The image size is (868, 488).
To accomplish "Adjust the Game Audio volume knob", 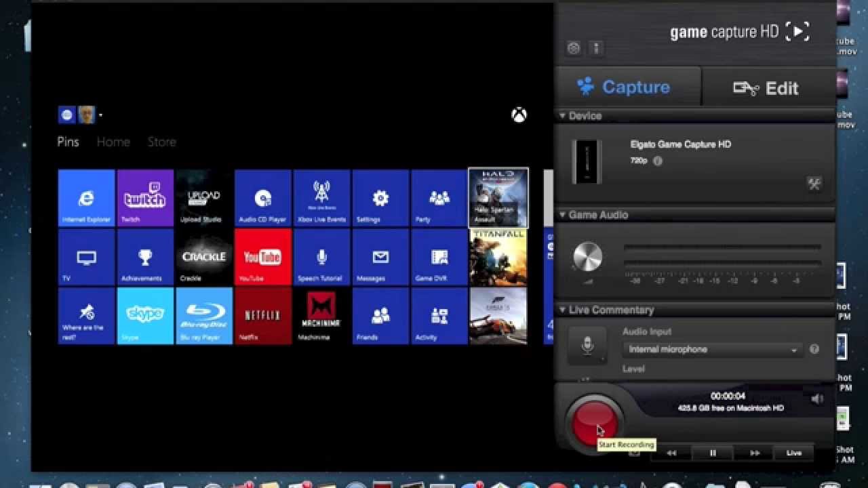I will pos(587,258).
